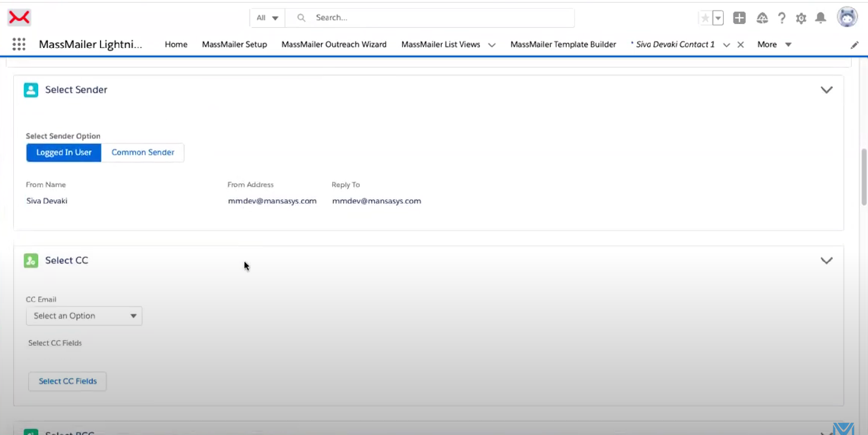Open the Setup gear icon
The image size is (868, 435).
coord(801,18)
